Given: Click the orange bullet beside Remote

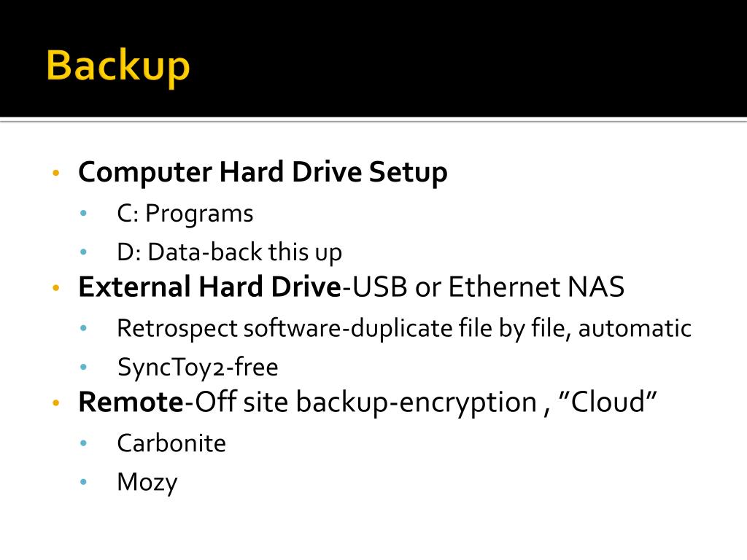Looking at the screenshot, I should click(56, 402).
